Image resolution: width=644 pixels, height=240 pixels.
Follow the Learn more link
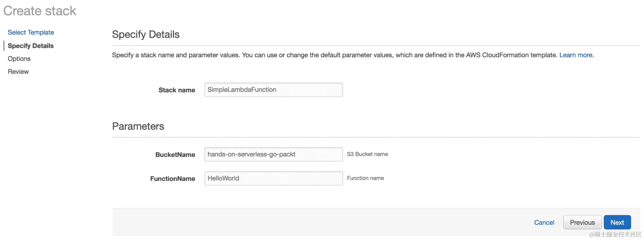click(576, 55)
